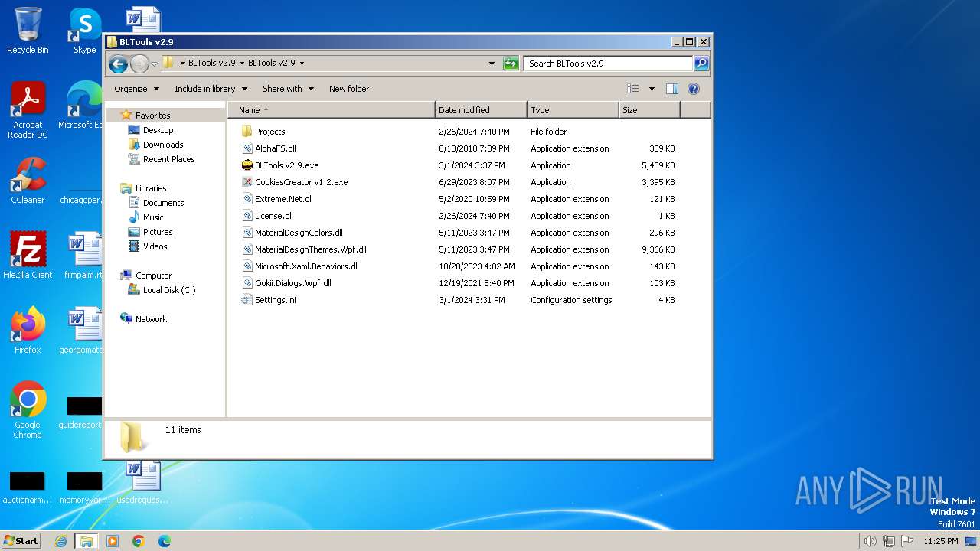This screenshot has height=551, width=980.
Task: Expand the Include in library dropdown
Action: click(x=211, y=89)
